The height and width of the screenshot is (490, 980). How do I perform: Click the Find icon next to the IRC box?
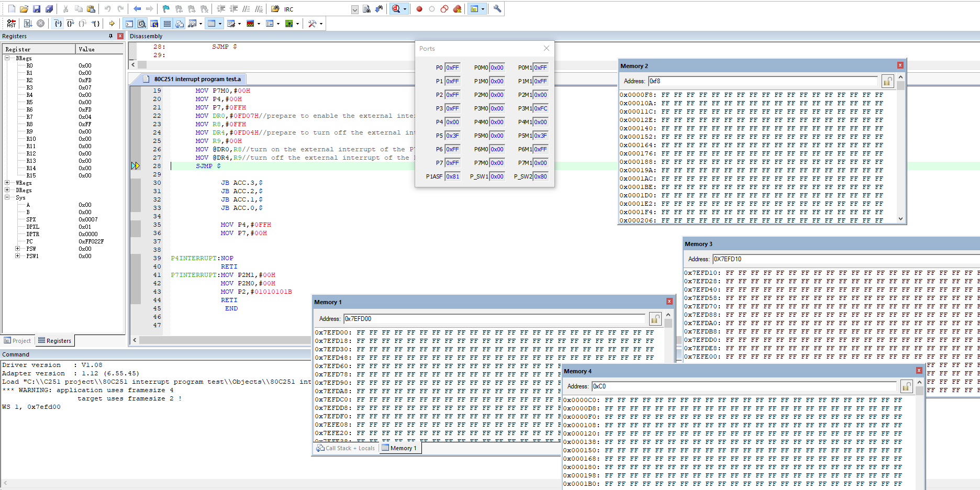[x=366, y=9]
